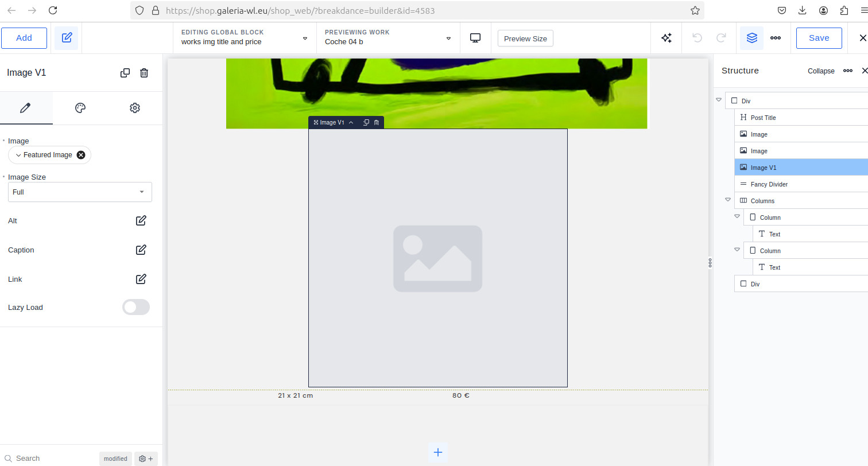The width and height of the screenshot is (868, 466).
Task: Select the Image row directly below Post Title
Action: pyautogui.click(x=801, y=134)
